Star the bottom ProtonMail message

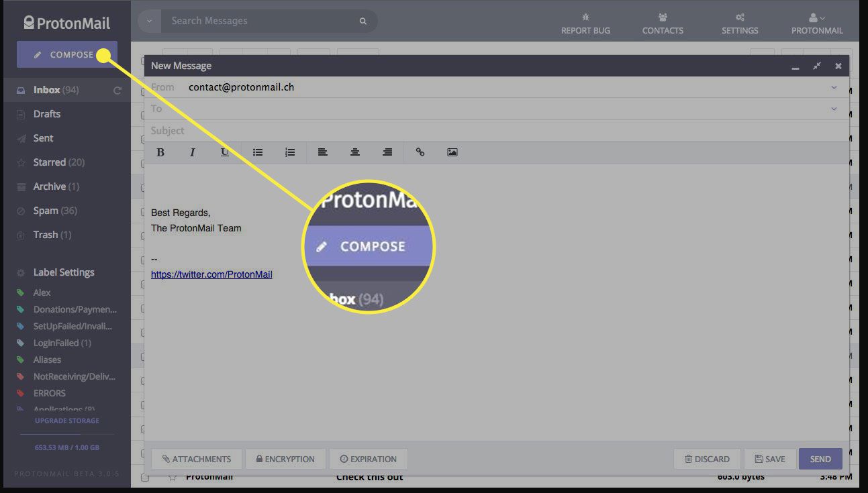173,478
